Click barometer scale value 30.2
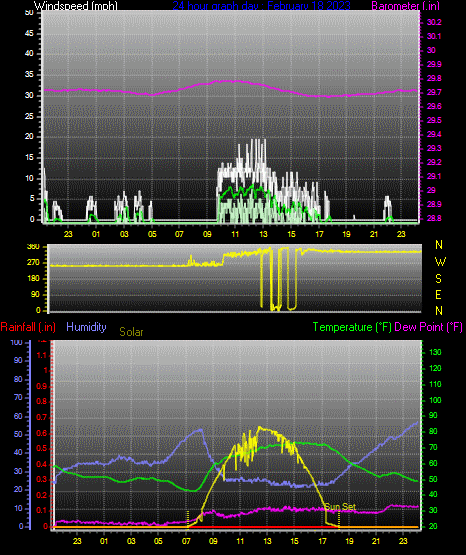Screen dimensions: 466x555 coord(434,22)
